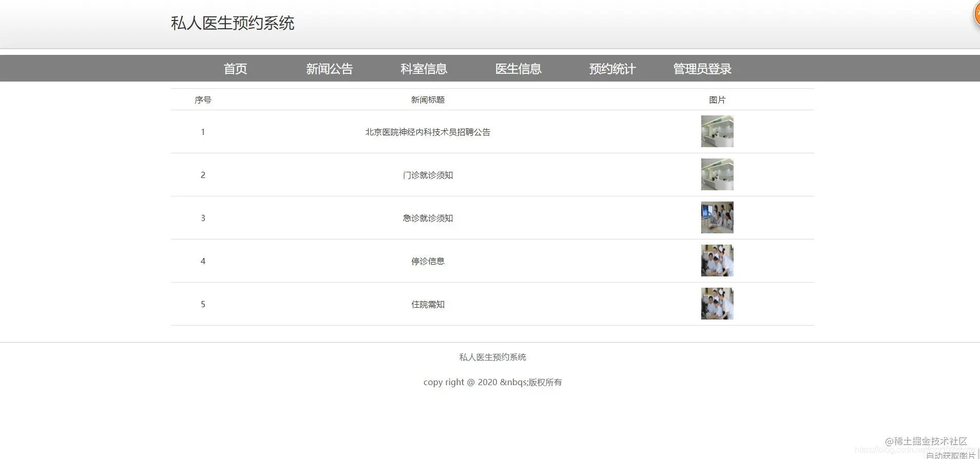Go to 新闻公告 in the nav bar
The image size is (980, 459).
(330, 69)
